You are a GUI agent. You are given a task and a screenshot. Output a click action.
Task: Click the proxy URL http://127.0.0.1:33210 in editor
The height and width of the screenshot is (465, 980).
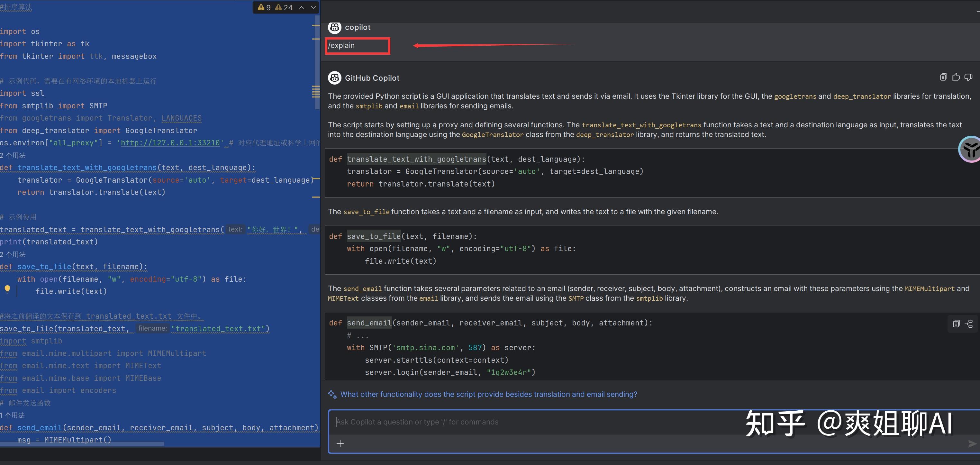pyautogui.click(x=170, y=143)
